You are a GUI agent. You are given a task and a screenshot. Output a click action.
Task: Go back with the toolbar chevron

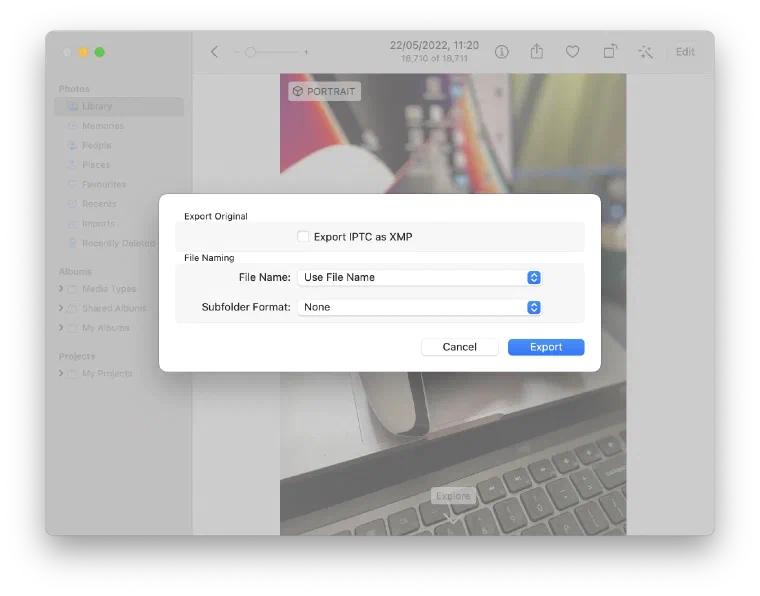click(214, 52)
